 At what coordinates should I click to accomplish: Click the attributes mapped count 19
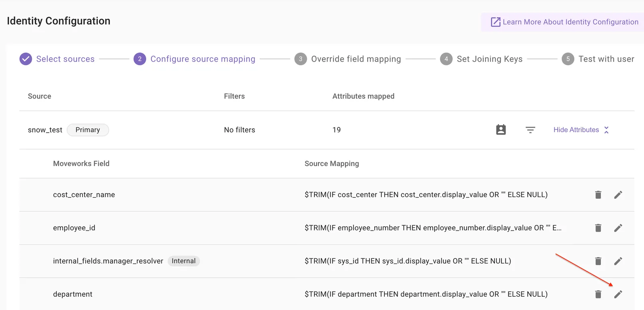(336, 130)
